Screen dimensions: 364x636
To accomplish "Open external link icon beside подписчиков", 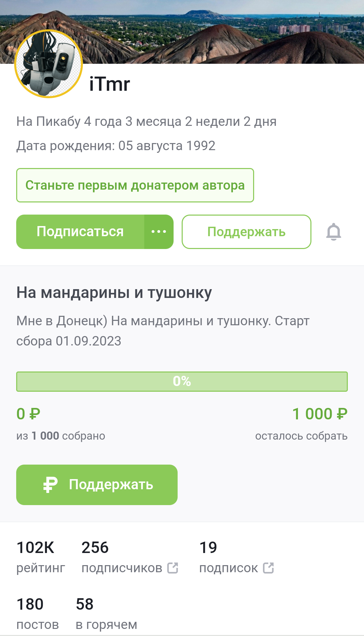I will [173, 568].
